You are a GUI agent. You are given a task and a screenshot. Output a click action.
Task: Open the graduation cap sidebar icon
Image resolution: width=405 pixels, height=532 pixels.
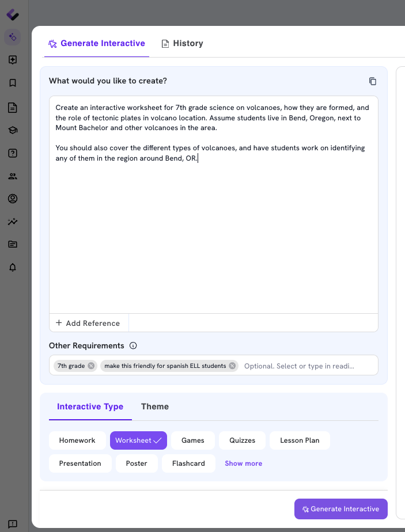pos(13,130)
